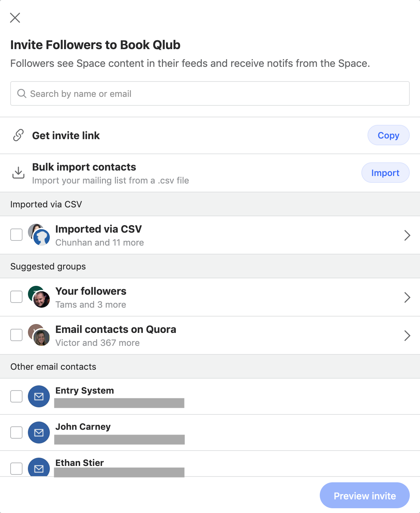The height and width of the screenshot is (513, 420).
Task: Copy the invite link
Action: point(389,135)
